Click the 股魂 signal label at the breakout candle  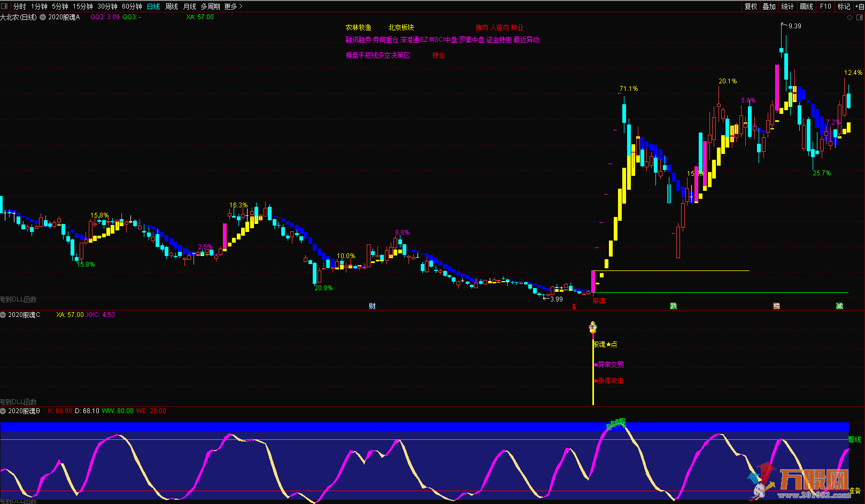(599, 301)
